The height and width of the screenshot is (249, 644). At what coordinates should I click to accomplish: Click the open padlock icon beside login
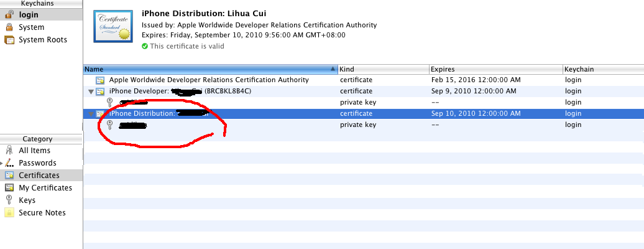click(x=9, y=15)
